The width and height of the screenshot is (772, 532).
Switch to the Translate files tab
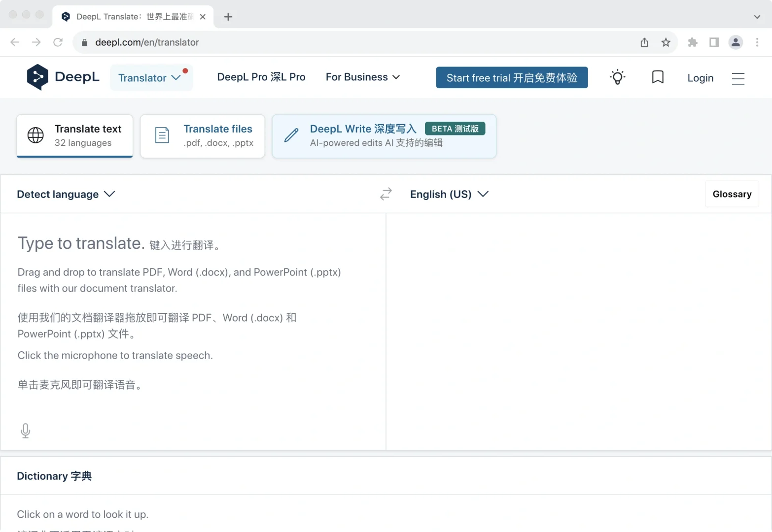tap(203, 136)
